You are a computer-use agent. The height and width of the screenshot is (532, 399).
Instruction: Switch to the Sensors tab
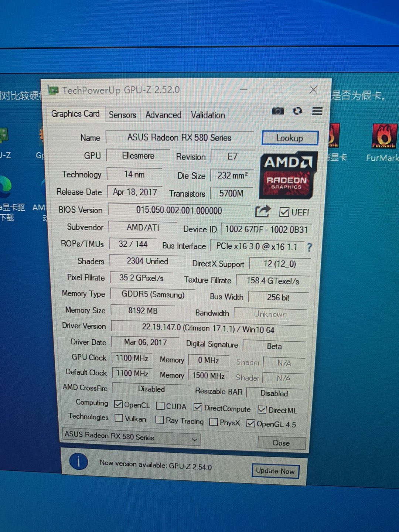[x=122, y=115]
